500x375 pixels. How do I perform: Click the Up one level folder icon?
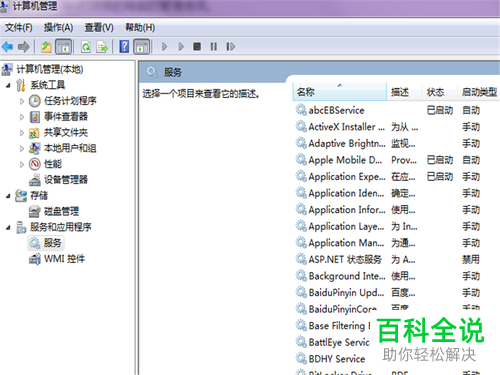(x=46, y=47)
